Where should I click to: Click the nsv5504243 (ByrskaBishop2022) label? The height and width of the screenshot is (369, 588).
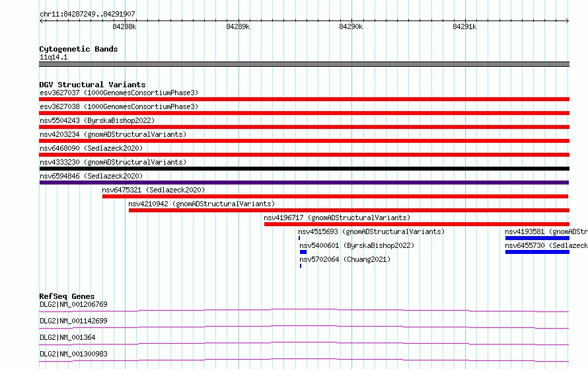point(97,120)
